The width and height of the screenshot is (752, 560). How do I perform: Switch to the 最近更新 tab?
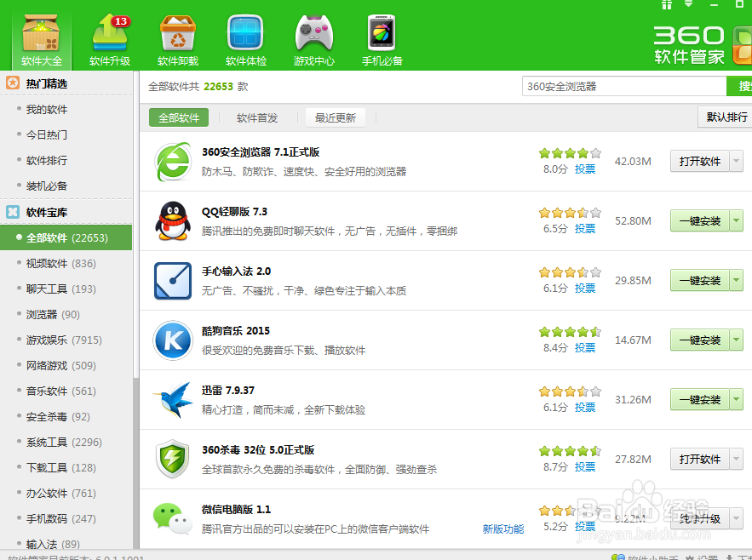tap(336, 117)
